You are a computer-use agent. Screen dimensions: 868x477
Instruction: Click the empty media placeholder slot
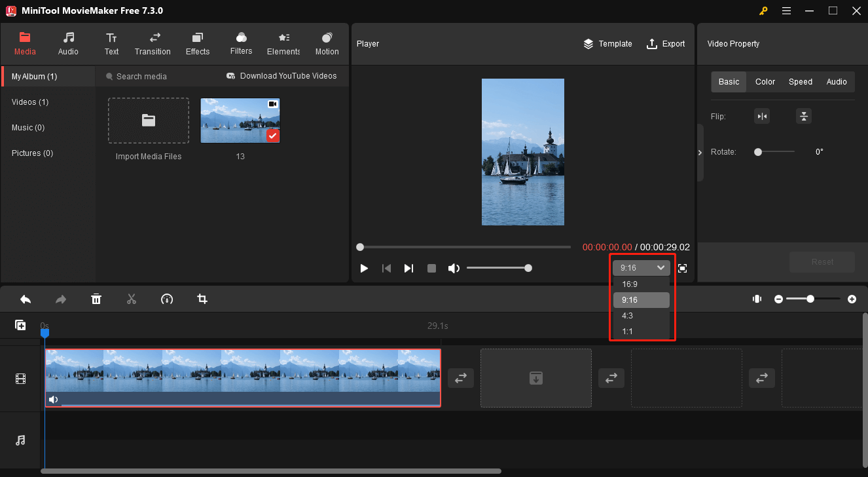(536, 378)
